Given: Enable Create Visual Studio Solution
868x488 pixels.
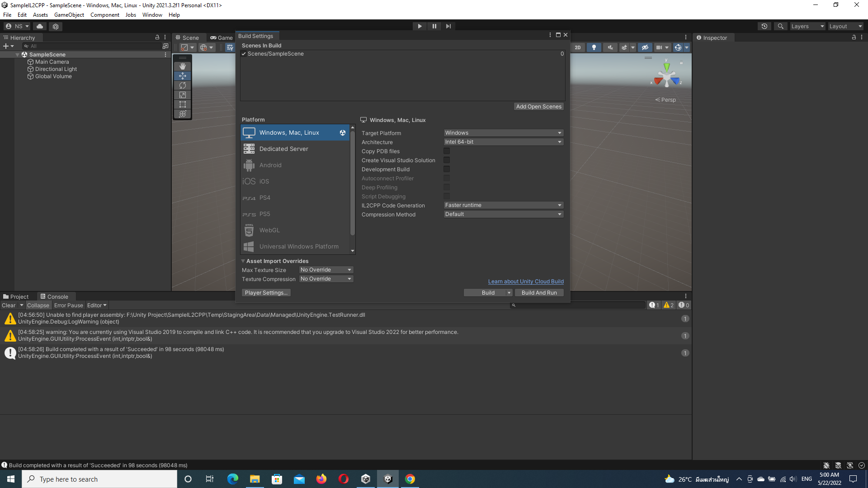Looking at the screenshot, I should [446, 160].
